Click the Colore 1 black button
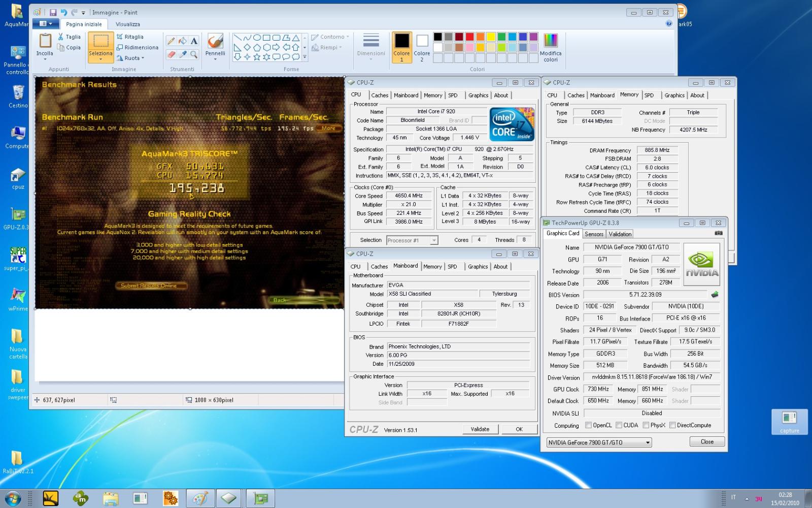Viewport: 812px width, 508px height. click(401, 47)
